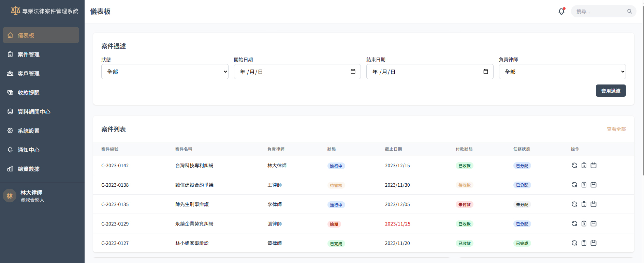Click the search magnifier icon
Viewport: 644px width, 263px height.
point(629,11)
